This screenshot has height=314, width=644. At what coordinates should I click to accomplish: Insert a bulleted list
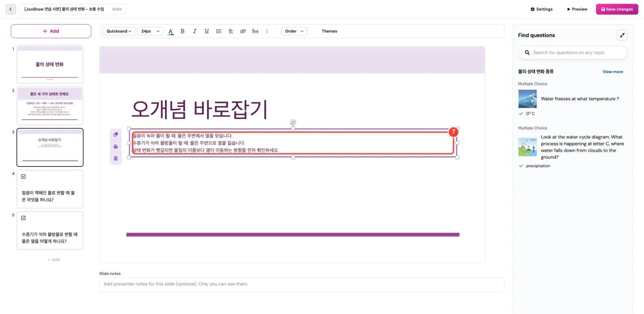219,31
